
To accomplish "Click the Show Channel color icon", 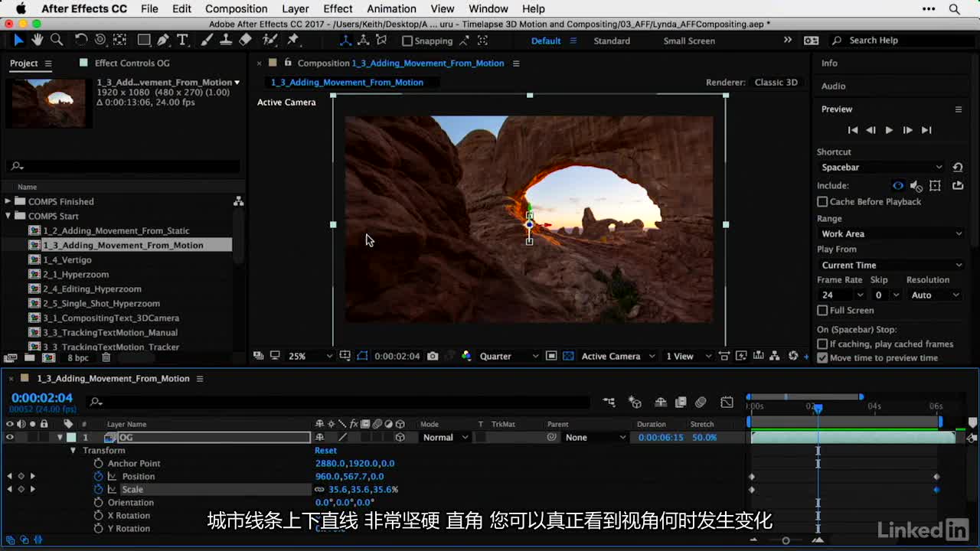I will [466, 356].
